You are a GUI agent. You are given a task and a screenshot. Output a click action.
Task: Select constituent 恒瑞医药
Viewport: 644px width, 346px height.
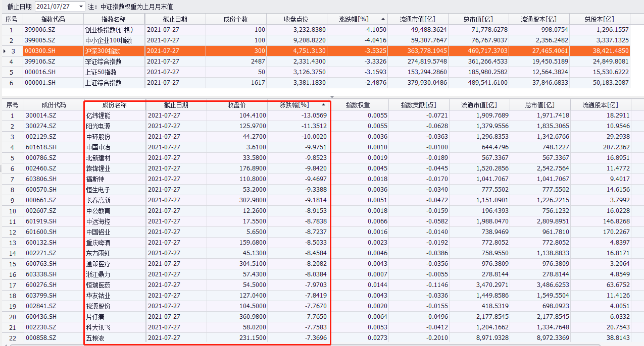[x=98, y=285]
